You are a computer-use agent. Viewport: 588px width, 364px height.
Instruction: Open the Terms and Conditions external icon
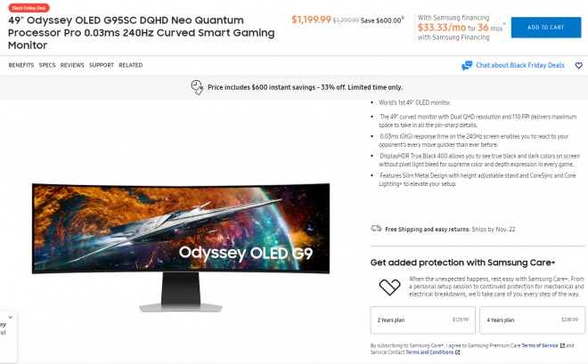pyautogui.click(x=458, y=352)
